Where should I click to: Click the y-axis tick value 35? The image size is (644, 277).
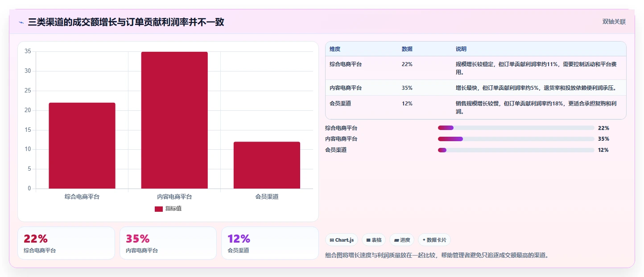coord(28,51)
